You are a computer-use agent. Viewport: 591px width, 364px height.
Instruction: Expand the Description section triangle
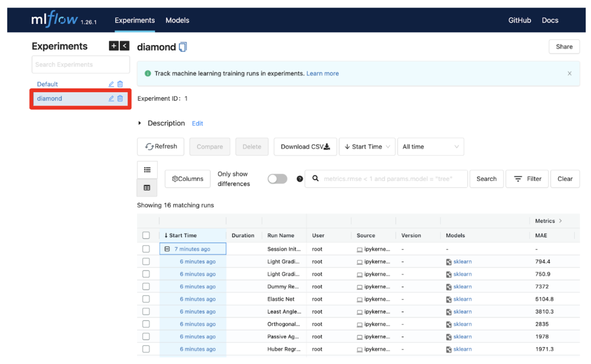pyautogui.click(x=140, y=123)
